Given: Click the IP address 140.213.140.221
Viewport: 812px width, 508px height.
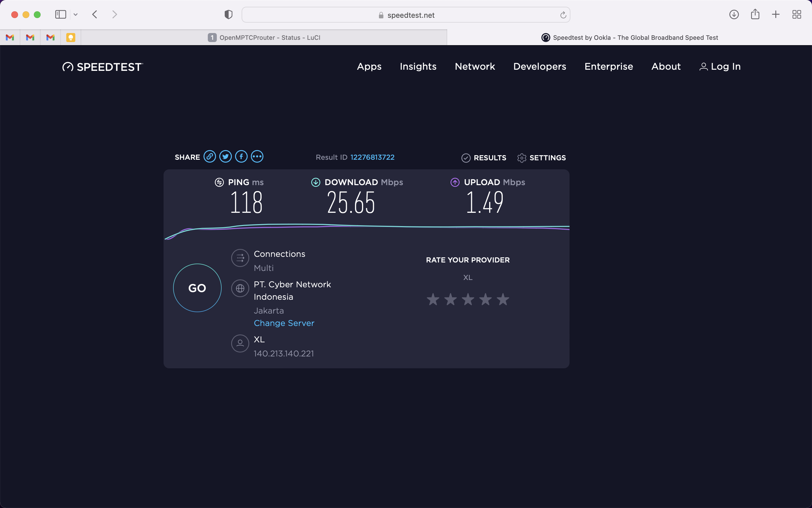Looking at the screenshot, I should [284, 353].
